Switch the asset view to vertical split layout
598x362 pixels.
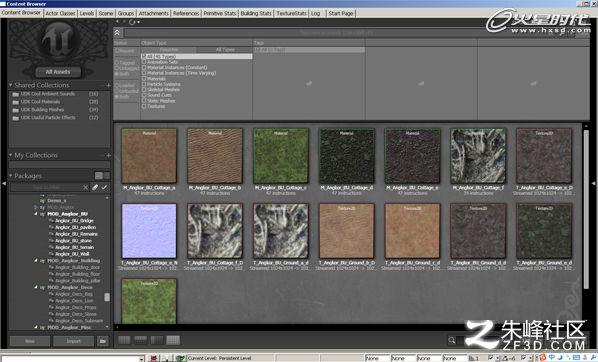[x=157, y=340]
